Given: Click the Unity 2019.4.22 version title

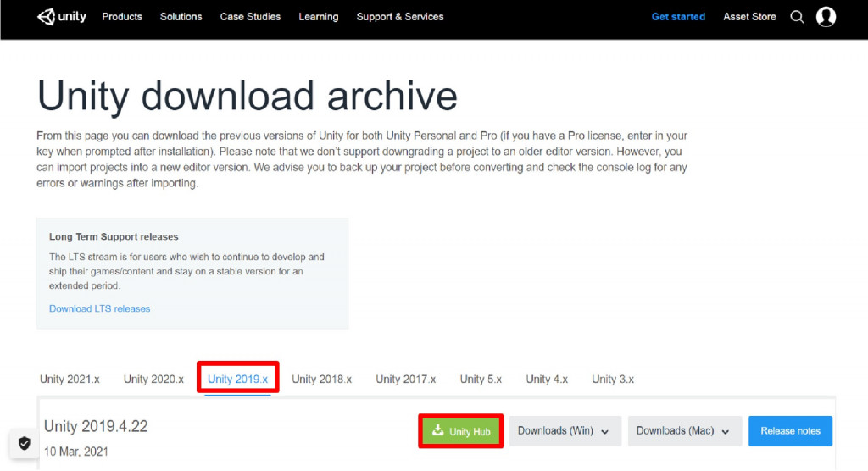Looking at the screenshot, I should pos(96,426).
